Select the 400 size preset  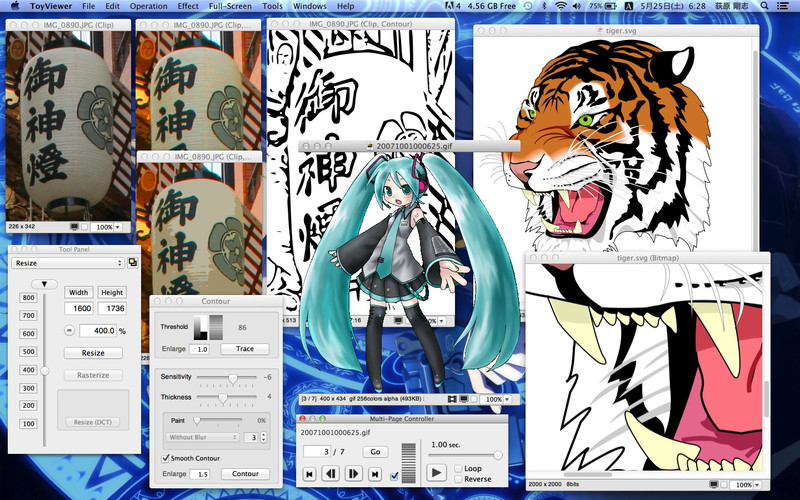click(29, 370)
